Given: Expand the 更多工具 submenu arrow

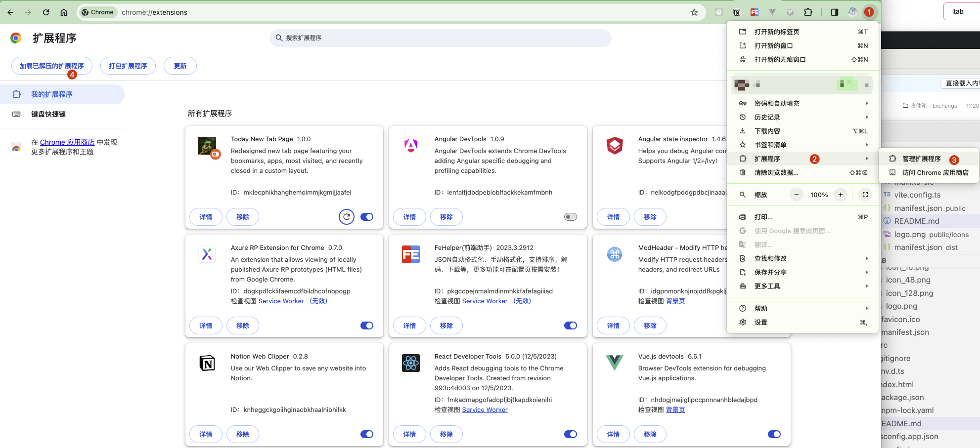Looking at the screenshot, I should pos(867,286).
